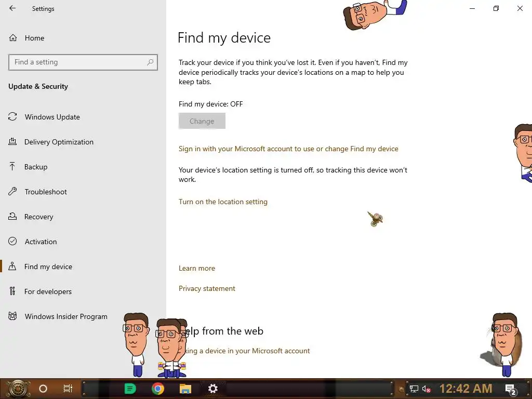Image resolution: width=532 pixels, height=399 pixels.
Task: Click the muted volume tray icon
Action: pos(427,389)
